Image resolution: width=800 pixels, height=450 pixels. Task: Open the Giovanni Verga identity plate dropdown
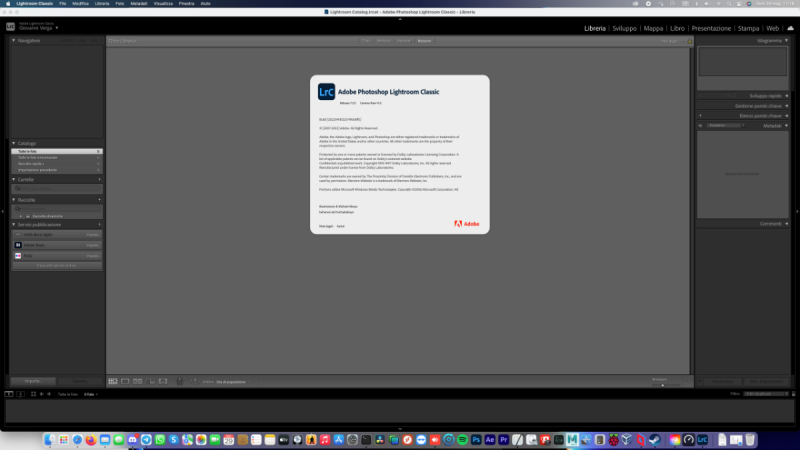pos(57,28)
